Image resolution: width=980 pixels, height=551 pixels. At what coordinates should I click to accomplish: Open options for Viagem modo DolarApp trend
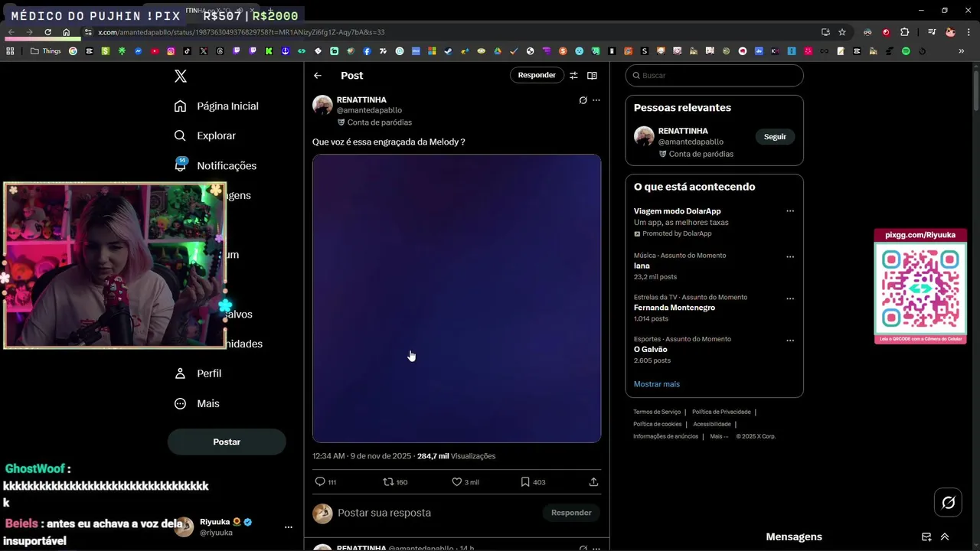click(790, 211)
